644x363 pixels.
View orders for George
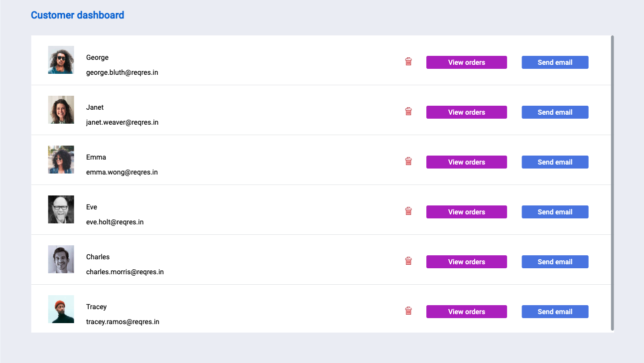(466, 62)
